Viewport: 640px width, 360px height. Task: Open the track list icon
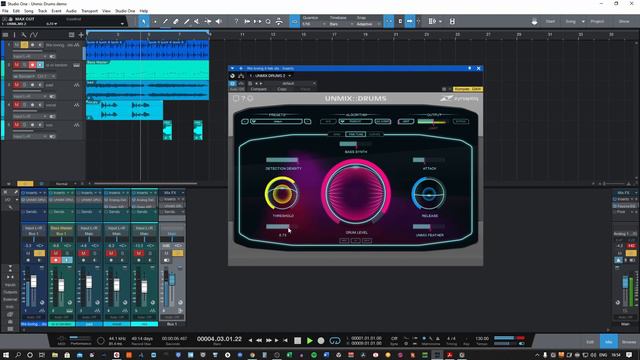[5, 35]
